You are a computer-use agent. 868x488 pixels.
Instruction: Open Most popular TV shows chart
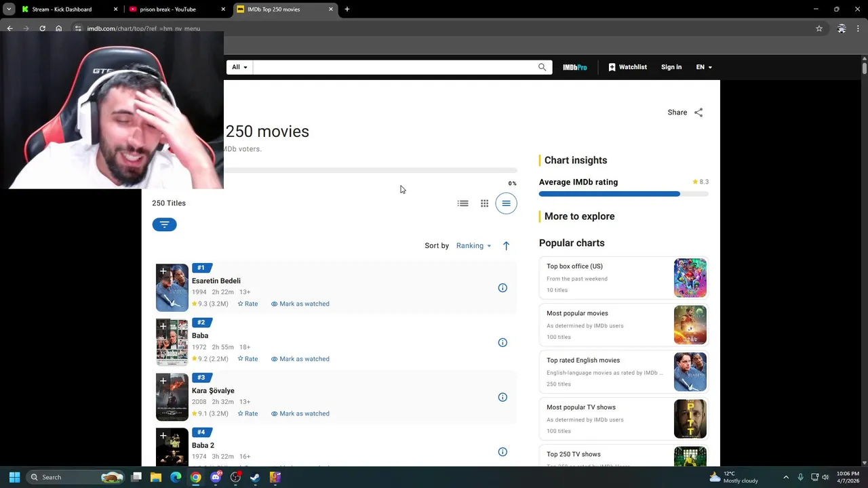624,419
